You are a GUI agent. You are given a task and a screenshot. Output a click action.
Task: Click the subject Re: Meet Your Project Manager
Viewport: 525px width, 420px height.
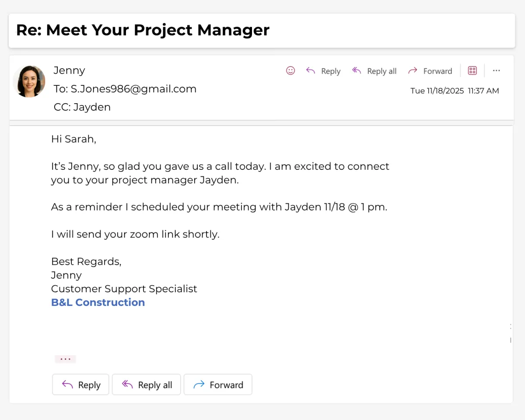pyautogui.click(x=143, y=30)
